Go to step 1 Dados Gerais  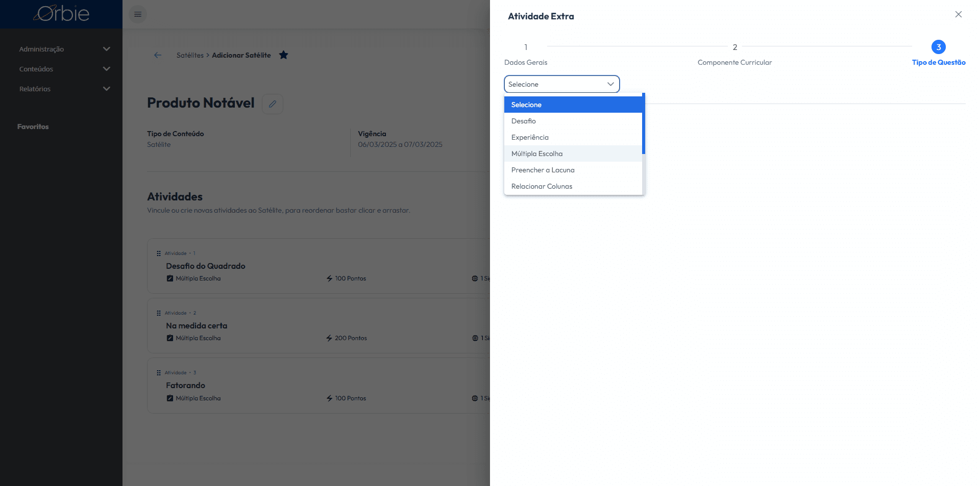pos(526,54)
